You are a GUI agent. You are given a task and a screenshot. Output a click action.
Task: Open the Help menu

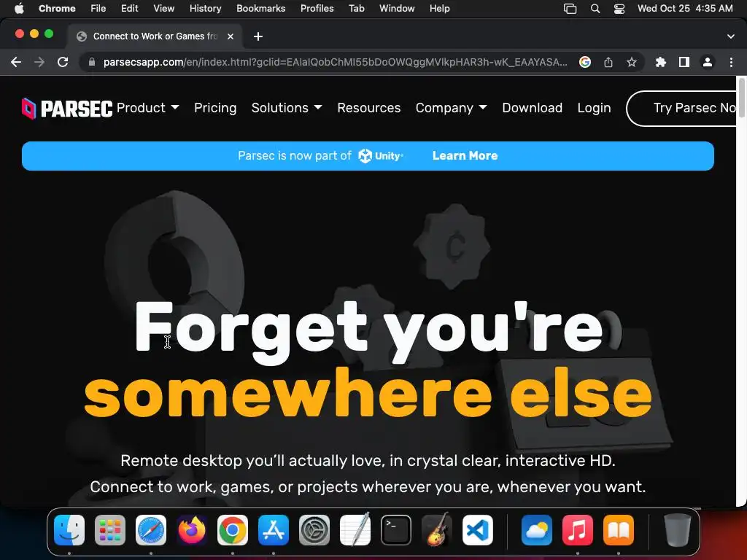pos(439,8)
